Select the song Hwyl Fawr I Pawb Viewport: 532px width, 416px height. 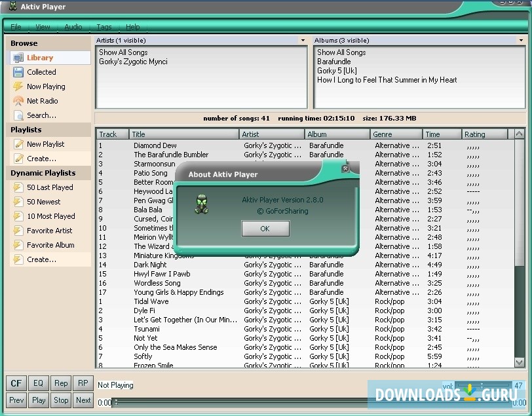click(x=162, y=274)
